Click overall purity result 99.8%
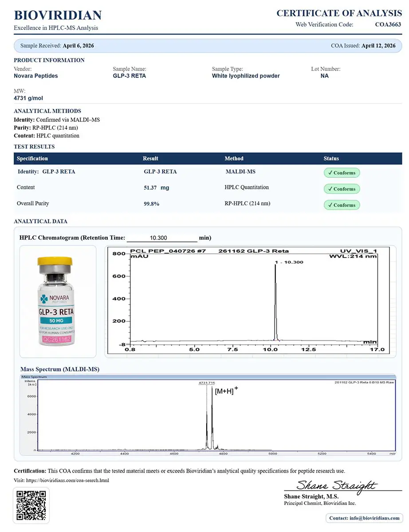The image size is (409, 532). [x=152, y=204]
